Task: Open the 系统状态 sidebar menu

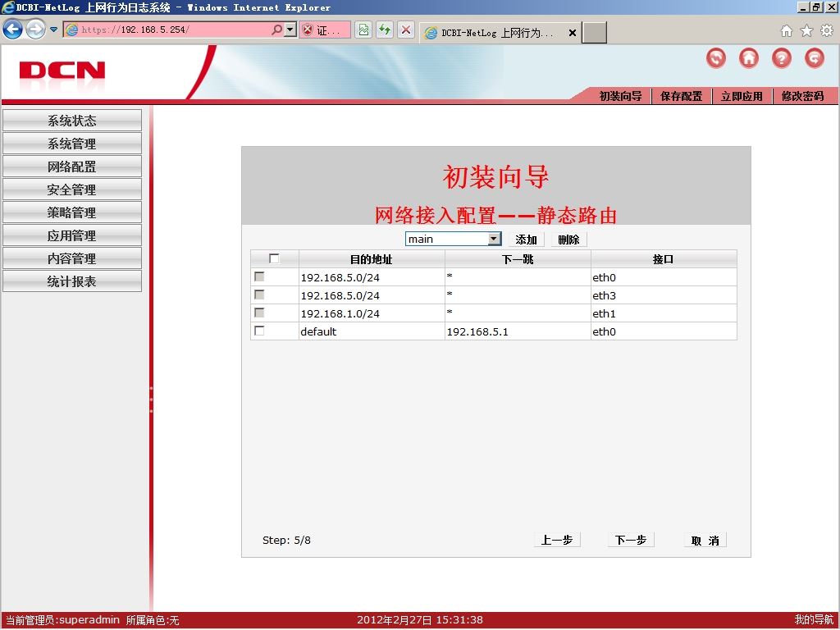Action: click(72, 121)
